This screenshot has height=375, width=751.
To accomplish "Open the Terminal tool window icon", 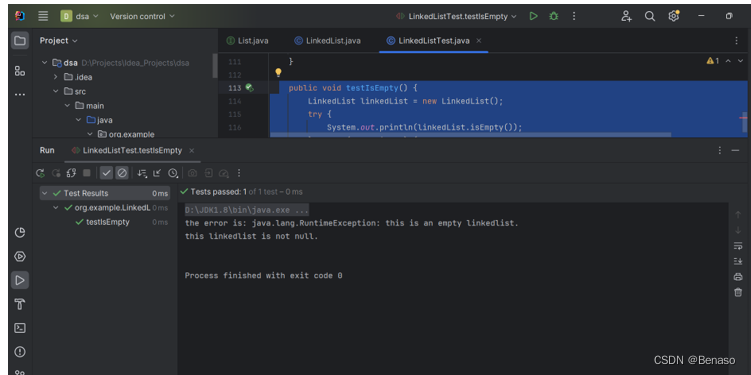I will [20, 328].
